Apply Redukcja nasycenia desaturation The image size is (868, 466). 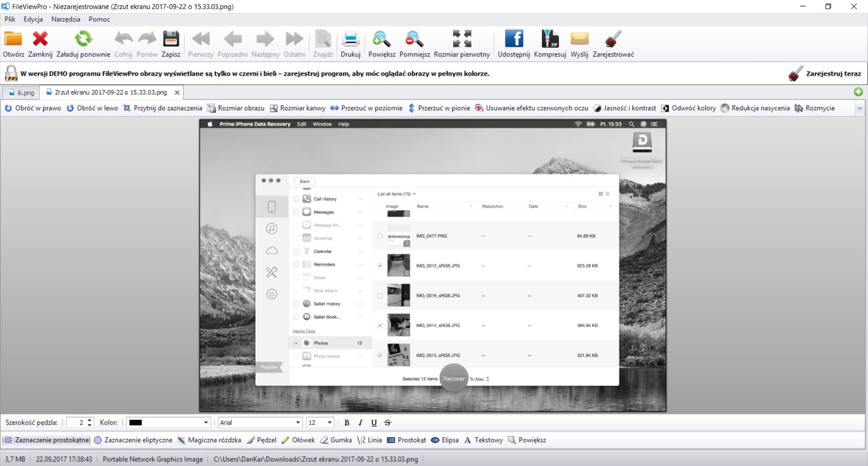[755, 108]
